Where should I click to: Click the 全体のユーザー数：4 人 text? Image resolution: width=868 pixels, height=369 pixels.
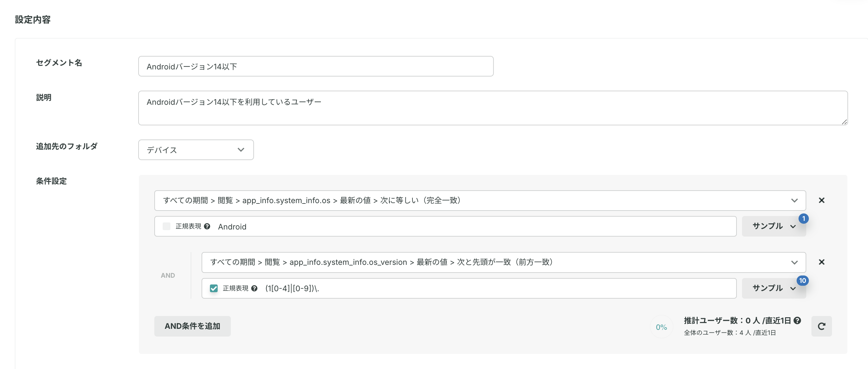pyautogui.click(x=729, y=333)
